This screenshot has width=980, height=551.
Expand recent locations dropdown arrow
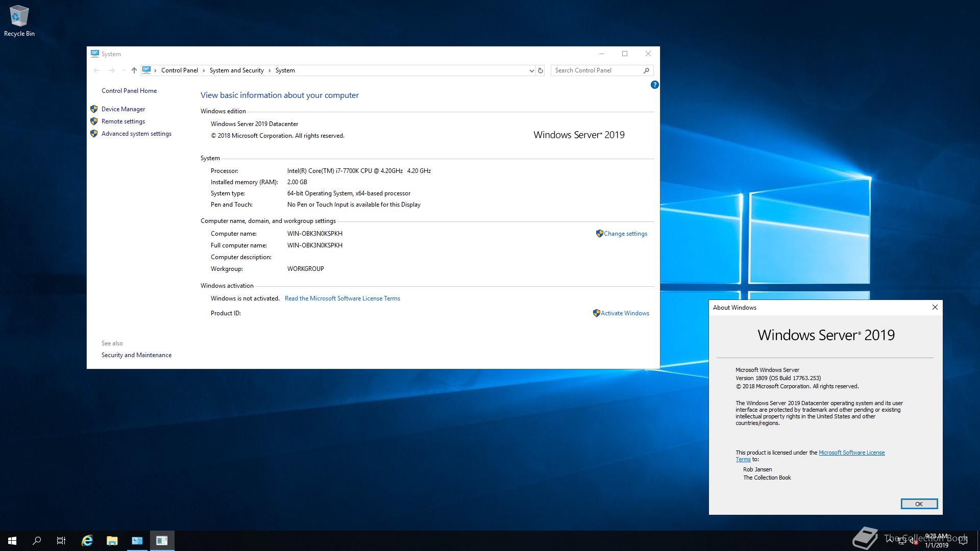pos(124,70)
